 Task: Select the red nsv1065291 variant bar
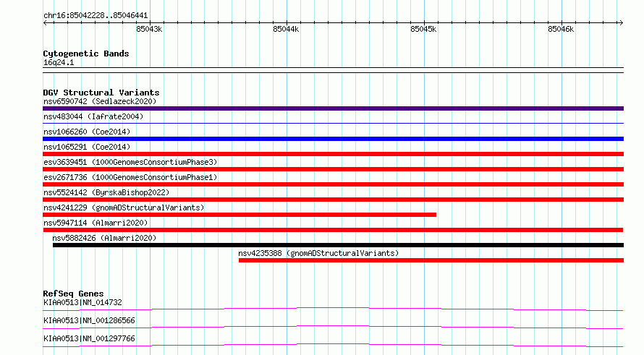pos(333,154)
